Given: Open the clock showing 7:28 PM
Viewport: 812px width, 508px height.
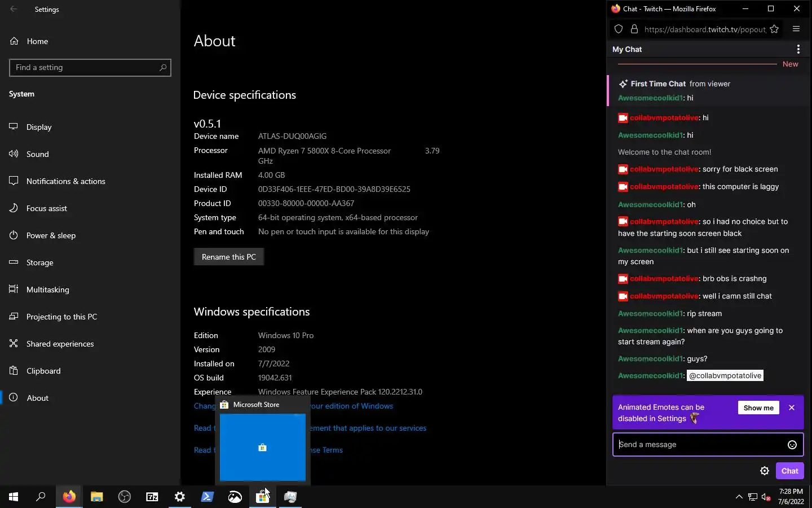Looking at the screenshot, I should point(791,497).
